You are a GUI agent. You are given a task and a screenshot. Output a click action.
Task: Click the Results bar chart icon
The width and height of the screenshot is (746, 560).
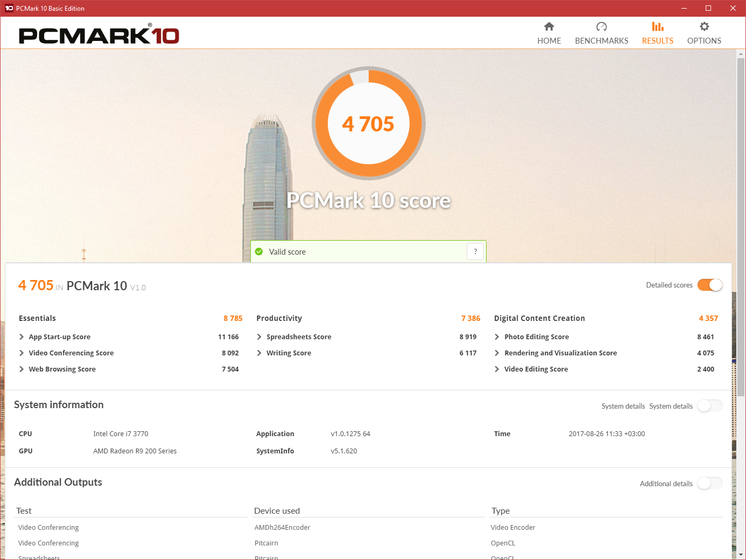658,26
